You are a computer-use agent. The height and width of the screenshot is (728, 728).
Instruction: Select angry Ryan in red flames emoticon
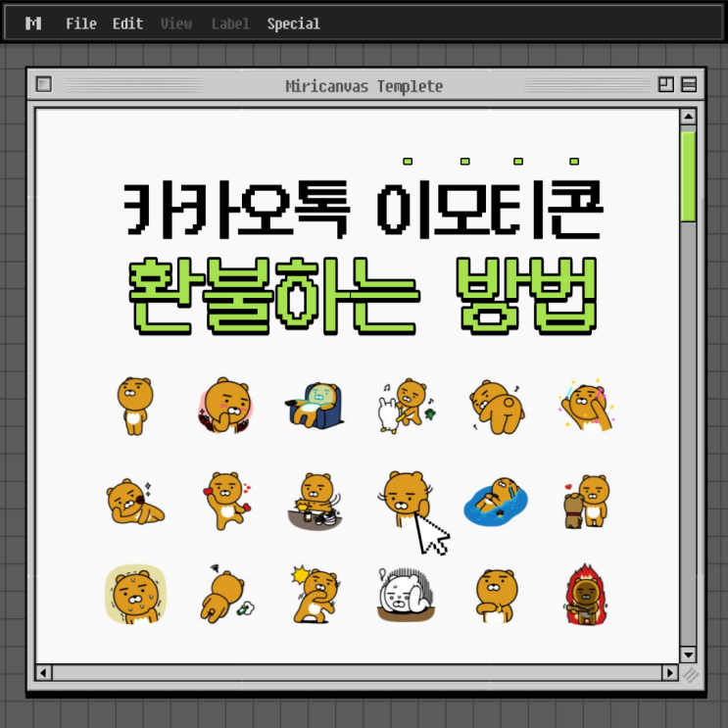coord(586,595)
